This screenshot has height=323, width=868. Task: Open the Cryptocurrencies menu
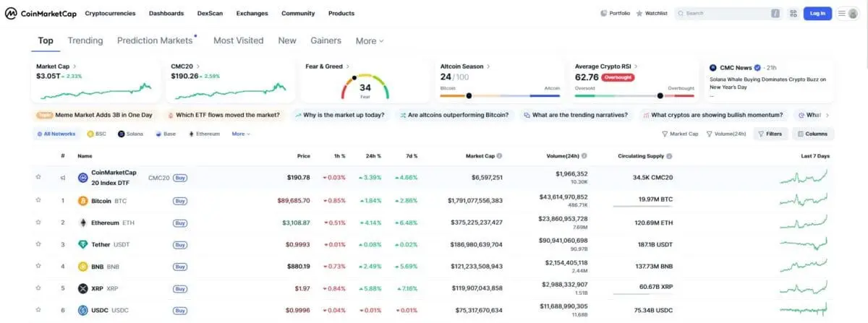tap(110, 13)
